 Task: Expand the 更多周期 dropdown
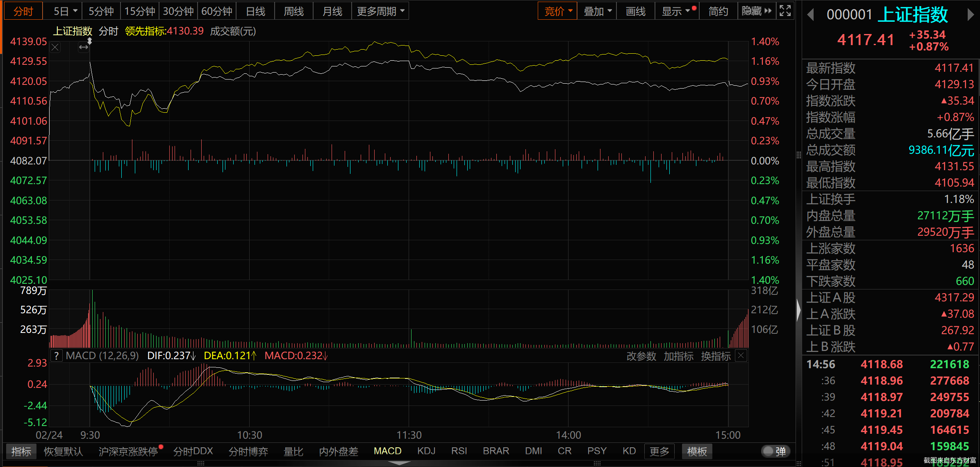pos(380,11)
